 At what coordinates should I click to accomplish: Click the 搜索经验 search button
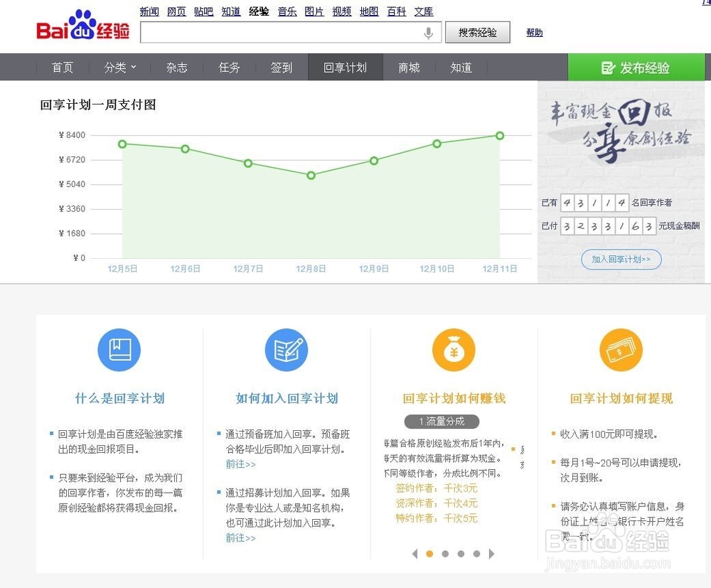pos(478,32)
